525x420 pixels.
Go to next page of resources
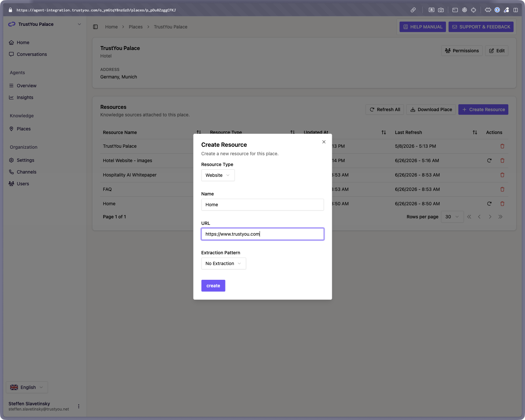coord(490,217)
